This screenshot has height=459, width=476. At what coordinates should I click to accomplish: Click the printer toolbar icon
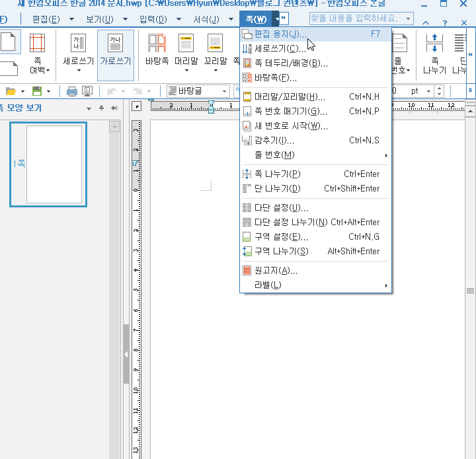tap(72, 91)
